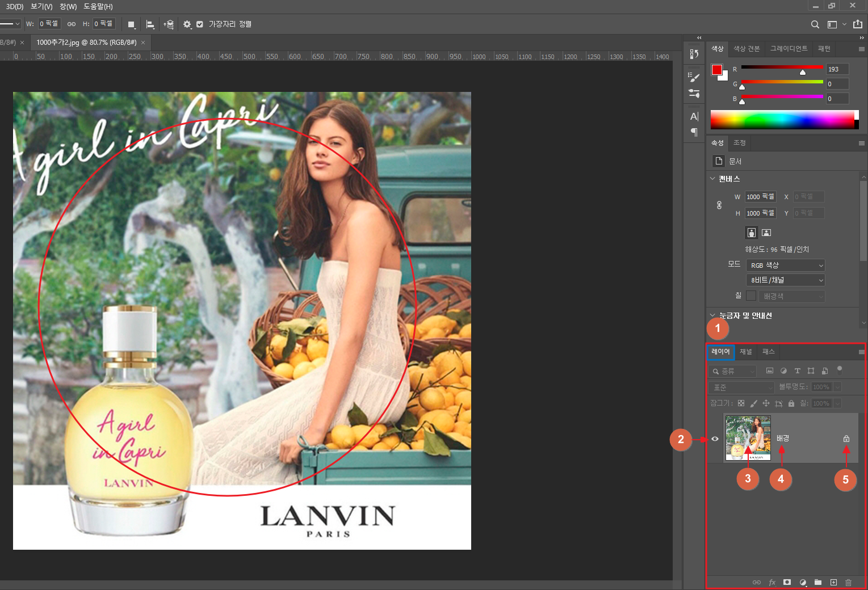
Task: Create a new layer group
Action: [818, 582]
